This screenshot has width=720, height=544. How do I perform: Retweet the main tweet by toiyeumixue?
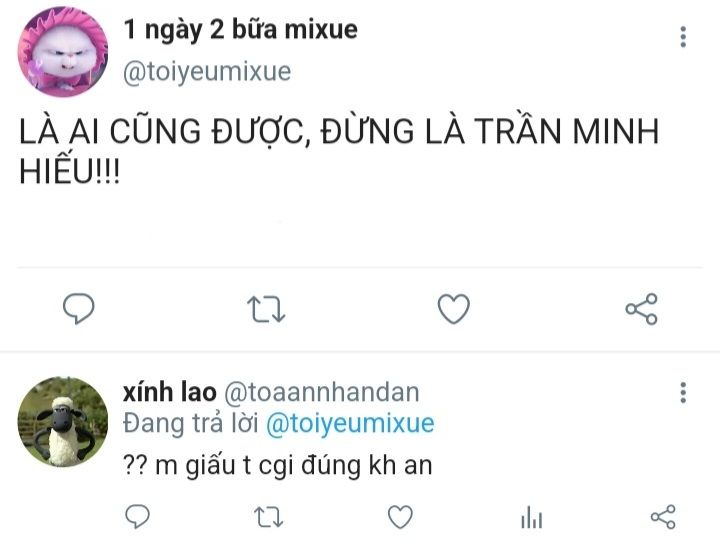point(266,310)
